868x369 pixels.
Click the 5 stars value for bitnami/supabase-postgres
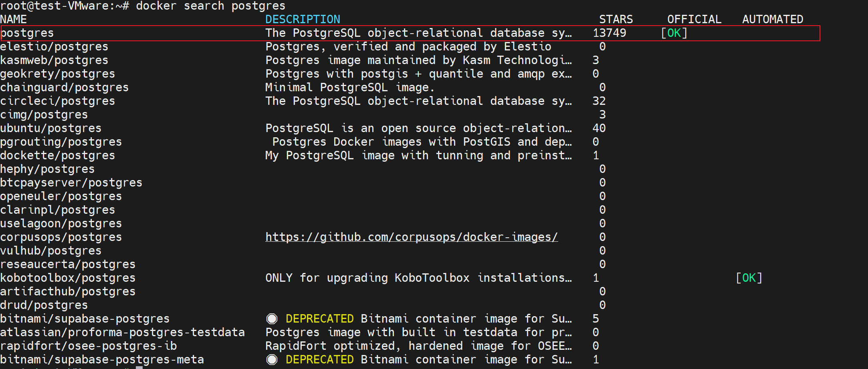(x=596, y=319)
